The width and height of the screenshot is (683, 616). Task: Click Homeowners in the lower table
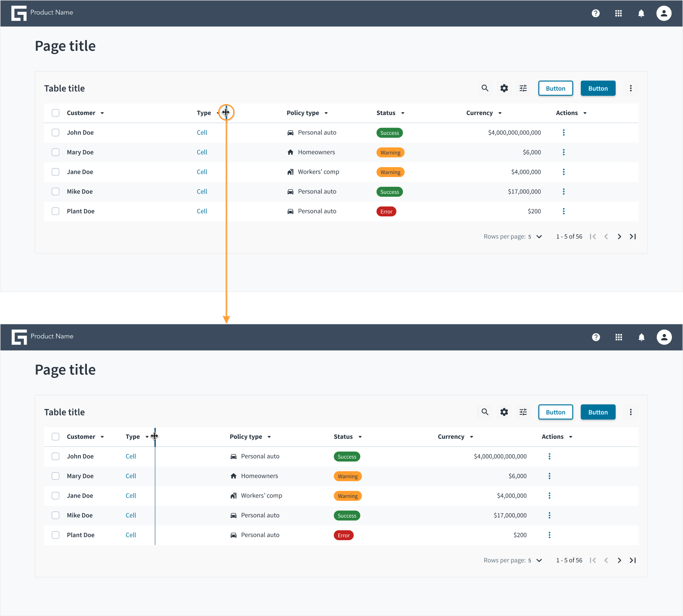click(260, 476)
